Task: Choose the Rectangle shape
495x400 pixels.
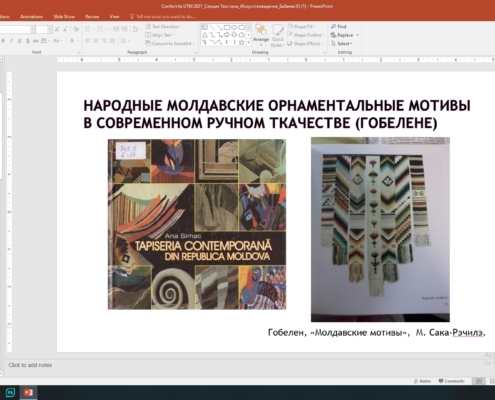Action: (x=227, y=27)
